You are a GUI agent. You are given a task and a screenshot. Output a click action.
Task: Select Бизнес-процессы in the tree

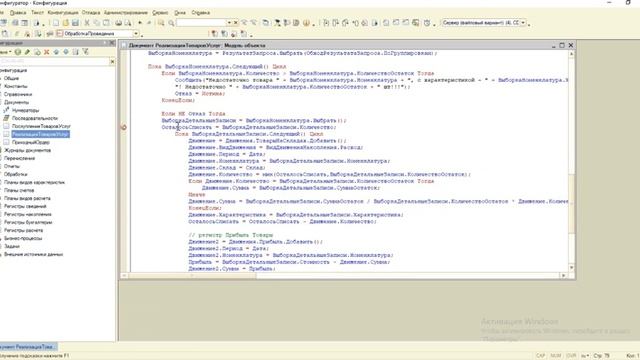(x=23, y=238)
